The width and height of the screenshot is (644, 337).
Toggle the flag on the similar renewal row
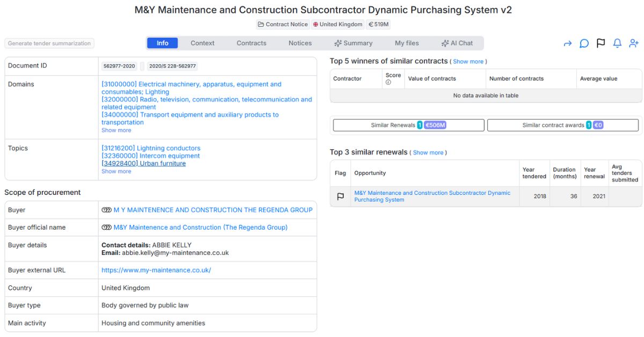[x=340, y=196]
